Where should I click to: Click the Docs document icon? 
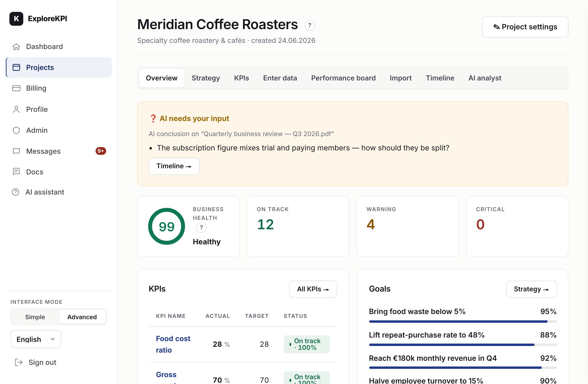coord(16,172)
